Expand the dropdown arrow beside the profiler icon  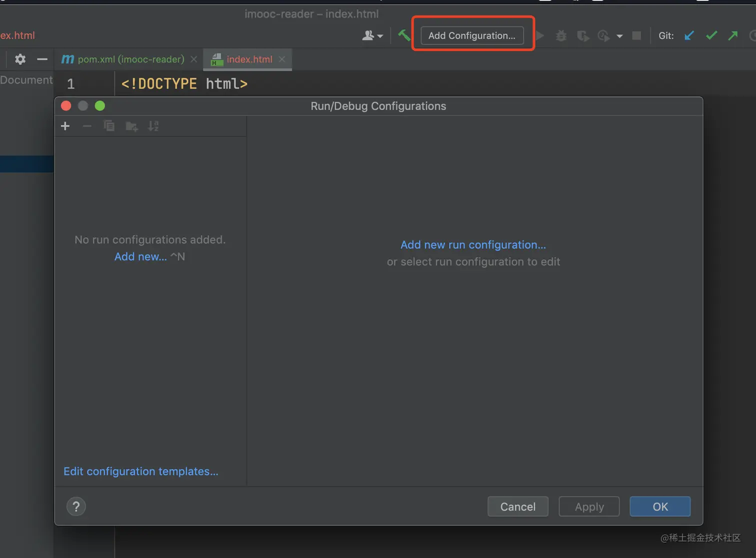pos(619,36)
